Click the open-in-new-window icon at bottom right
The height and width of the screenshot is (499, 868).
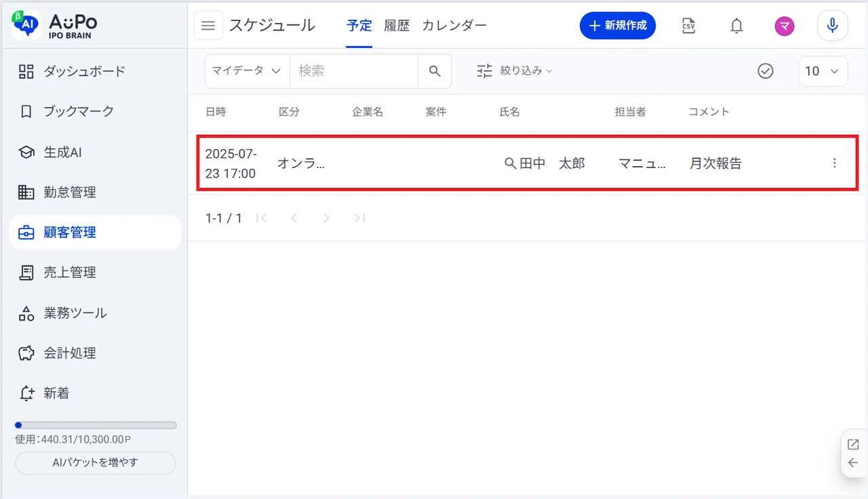pos(853,445)
